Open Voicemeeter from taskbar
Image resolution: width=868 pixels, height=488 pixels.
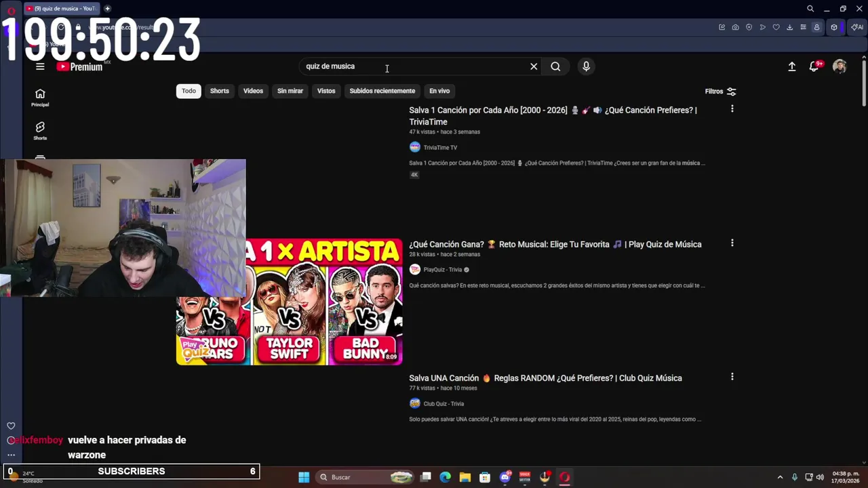pos(524,477)
